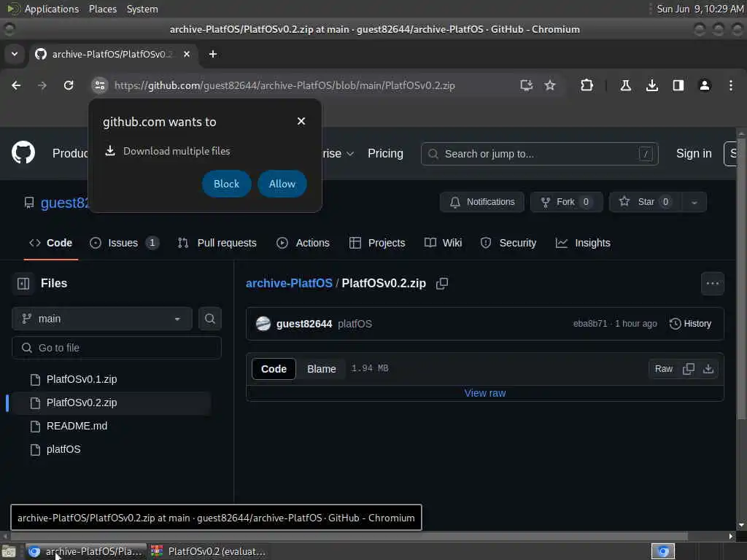747x560 pixels.
Task: Open the main branch selector dropdown
Action: (102, 319)
